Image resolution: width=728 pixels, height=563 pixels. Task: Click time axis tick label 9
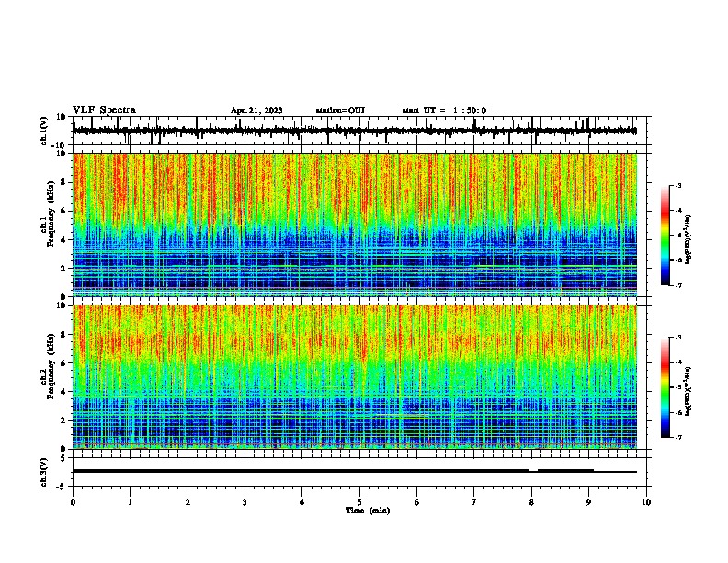(588, 502)
